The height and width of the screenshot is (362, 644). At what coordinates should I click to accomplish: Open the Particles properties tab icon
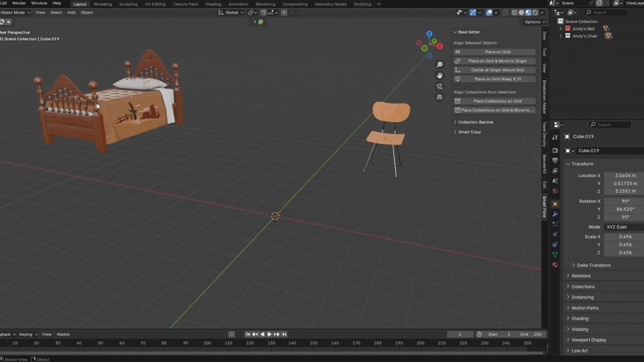555,225
